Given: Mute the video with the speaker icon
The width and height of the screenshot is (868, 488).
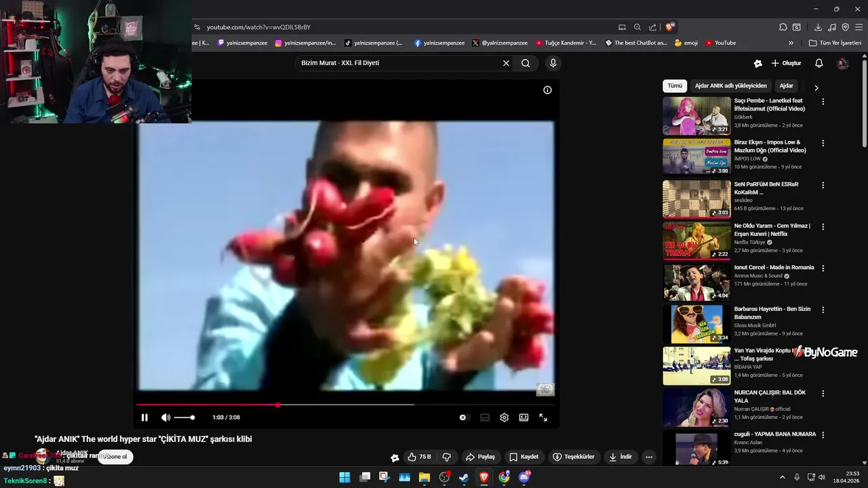Looking at the screenshot, I should [165, 418].
